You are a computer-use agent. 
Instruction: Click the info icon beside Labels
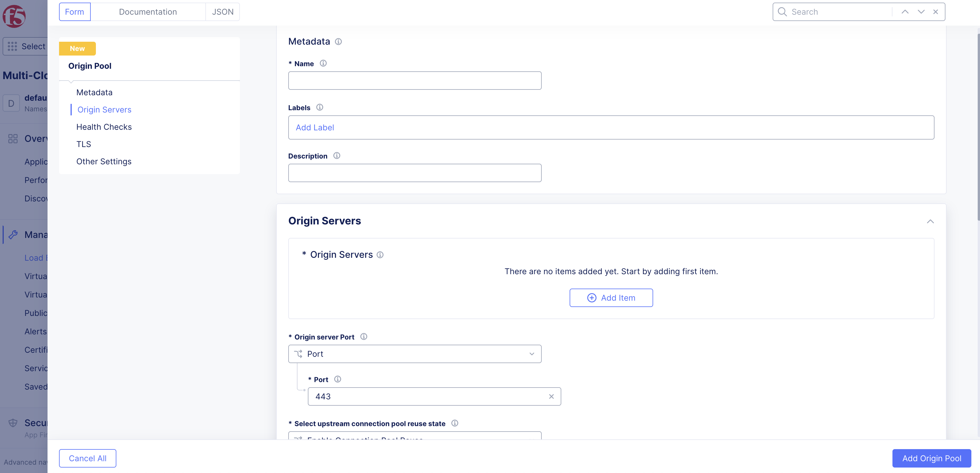point(320,107)
